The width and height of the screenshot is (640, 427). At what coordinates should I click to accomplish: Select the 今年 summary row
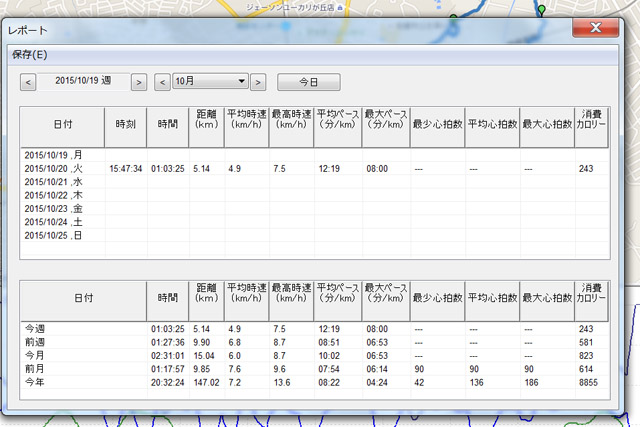[x=314, y=383]
